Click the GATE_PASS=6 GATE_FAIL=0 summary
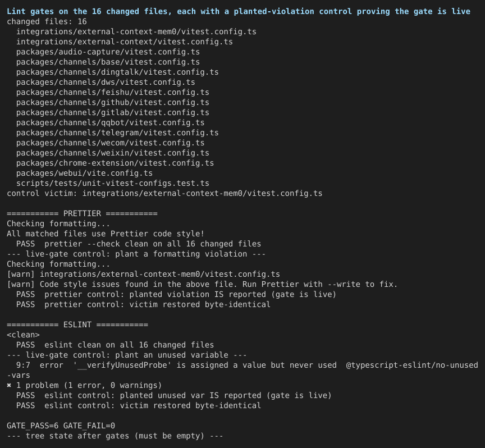 click(61, 426)
